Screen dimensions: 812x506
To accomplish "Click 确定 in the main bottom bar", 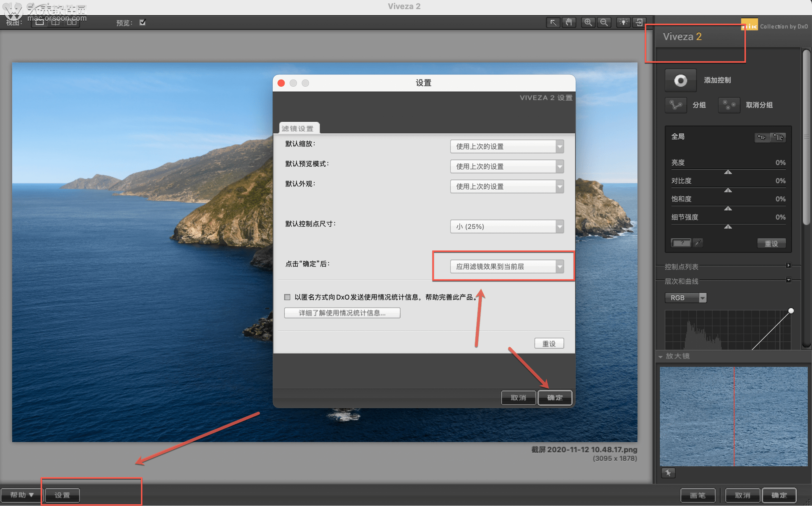I will point(779,495).
